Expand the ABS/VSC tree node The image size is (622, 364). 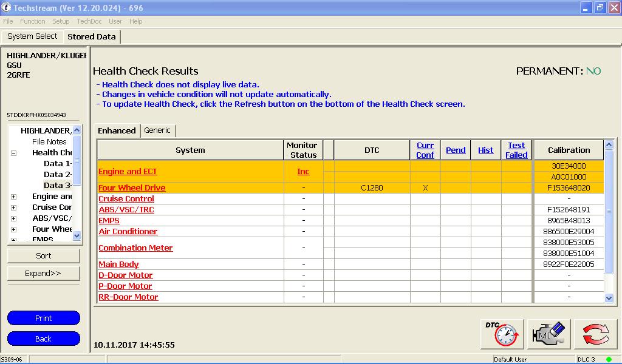(x=13, y=218)
